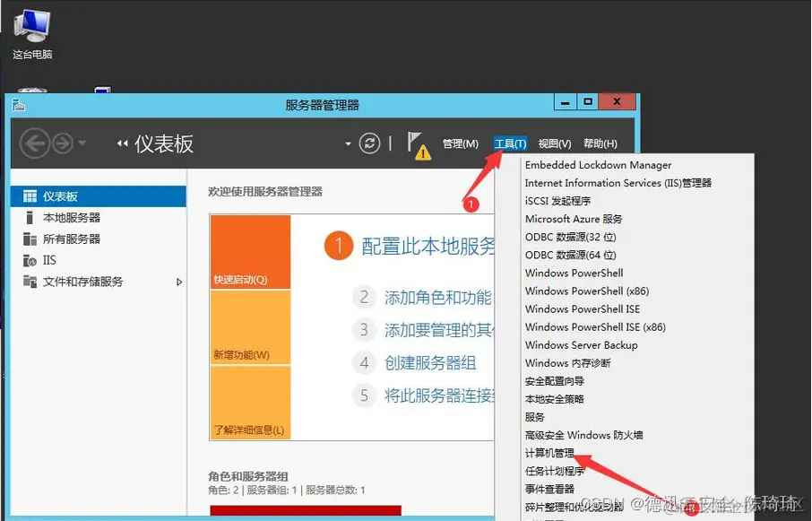Image resolution: width=812 pixels, height=521 pixels.
Task: Open the View (视图) menu
Action: (x=554, y=144)
